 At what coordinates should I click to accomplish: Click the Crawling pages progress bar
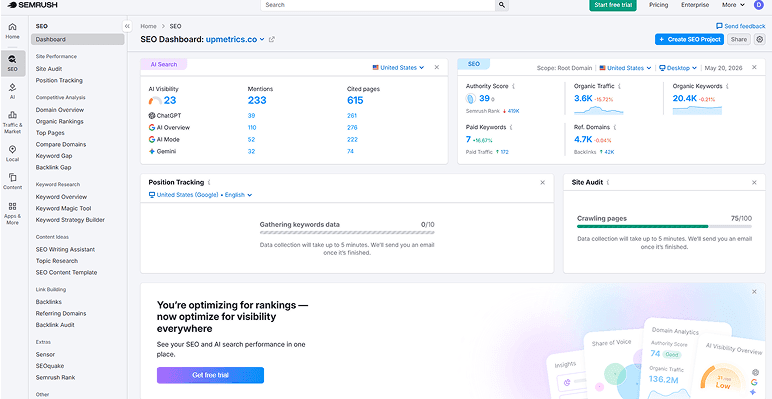664,227
